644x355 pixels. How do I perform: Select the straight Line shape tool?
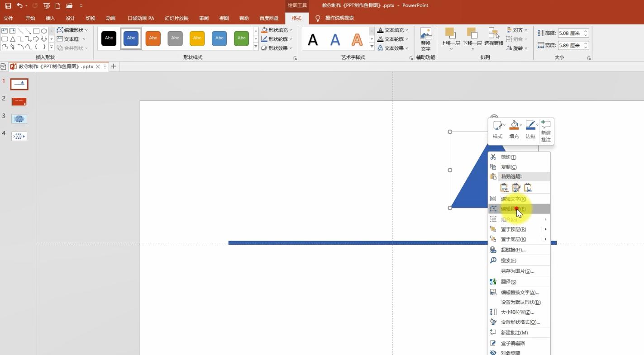click(20, 31)
